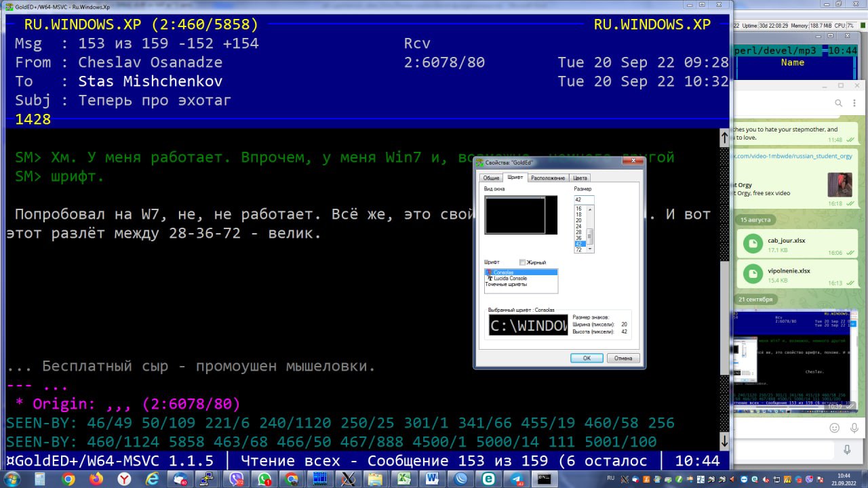Open the green ESET icon in the taskbar
868x488 pixels.
pos(488,479)
